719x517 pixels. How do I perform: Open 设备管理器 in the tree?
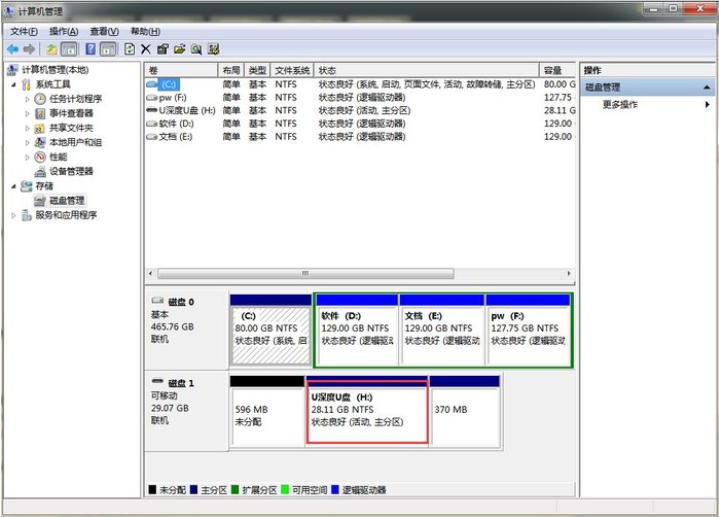(71, 171)
